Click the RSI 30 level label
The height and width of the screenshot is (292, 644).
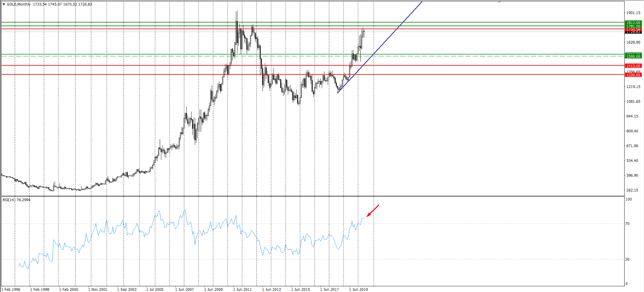click(627, 259)
